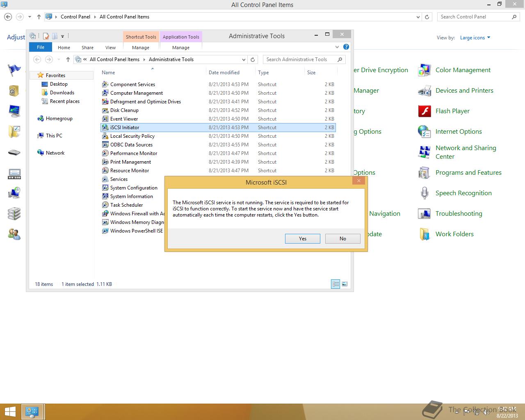525x420 pixels.
Task: Open recent locations dropdown in Control Panel
Action: pos(30,17)
